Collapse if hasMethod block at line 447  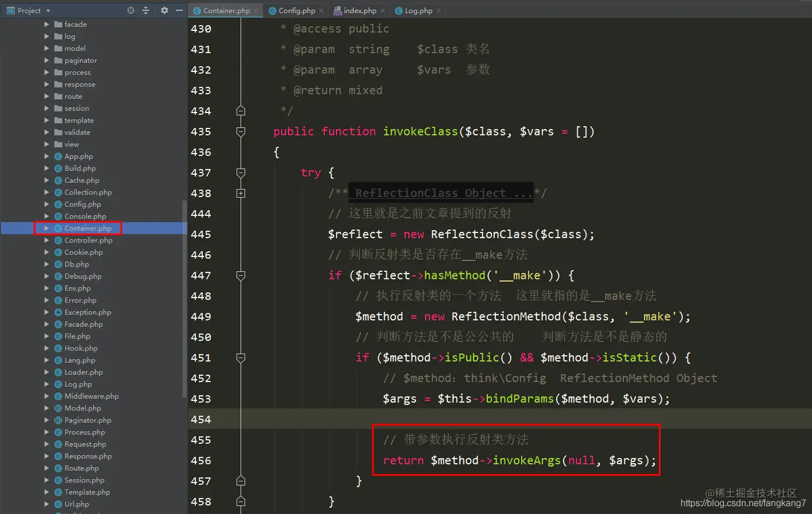[241, 275]
